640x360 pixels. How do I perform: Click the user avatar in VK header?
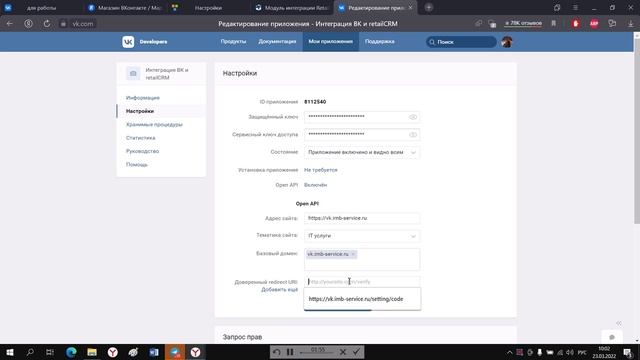click(x=507, y=42)
